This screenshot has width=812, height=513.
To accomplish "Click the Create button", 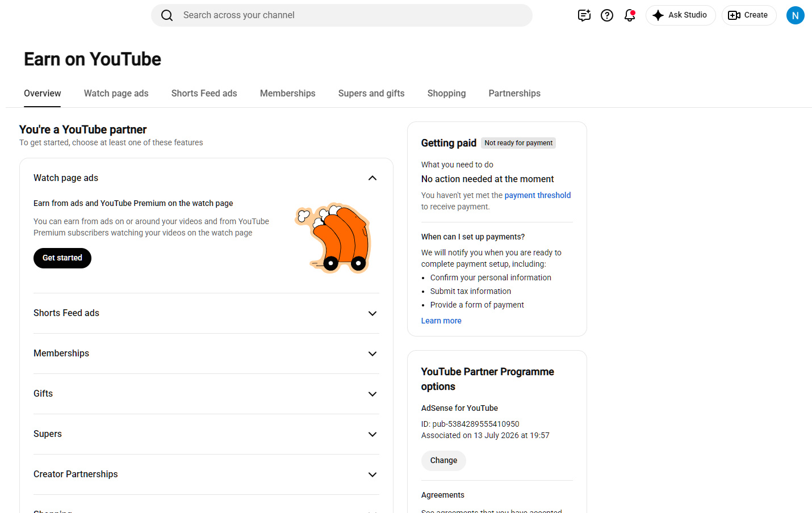I will click(748, 15).
